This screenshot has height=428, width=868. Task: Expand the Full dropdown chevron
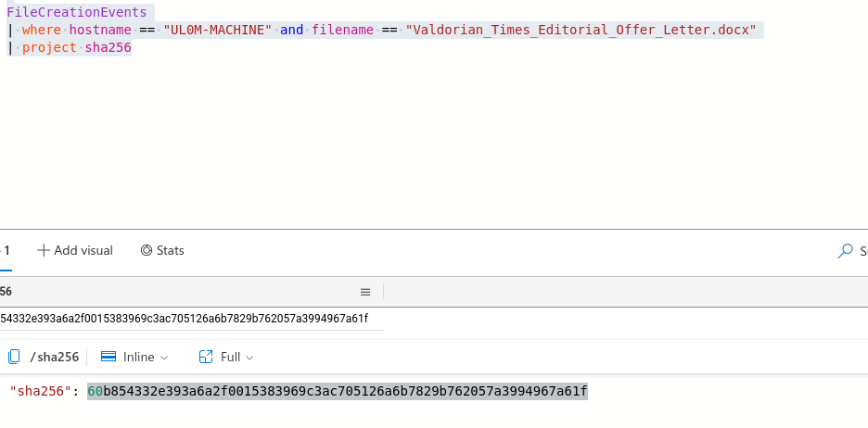(249, 358)
